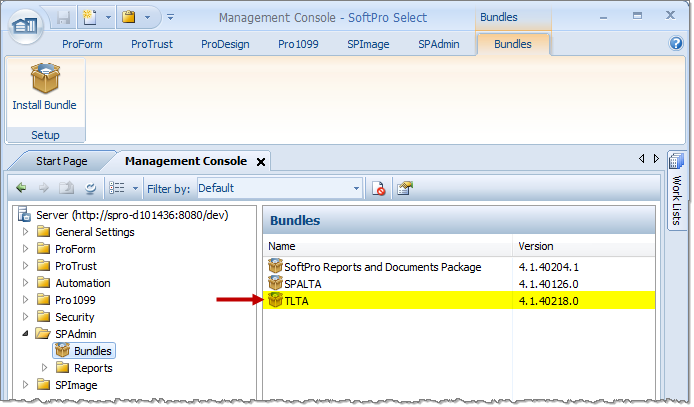The height and width of the screenshot is (407, 694).
Task: Click the Refresh icon in console toolbar
Action: coord(90,188)
